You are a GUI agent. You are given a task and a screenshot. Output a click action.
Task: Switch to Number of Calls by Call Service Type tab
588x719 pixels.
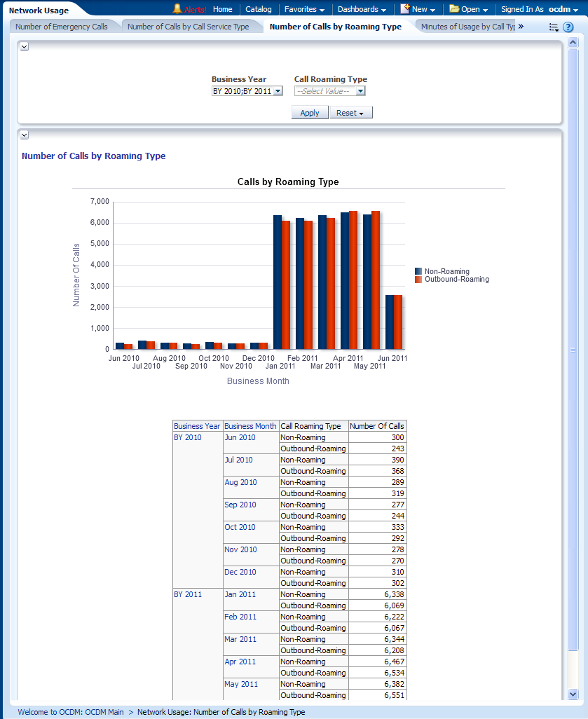(188, 27)
